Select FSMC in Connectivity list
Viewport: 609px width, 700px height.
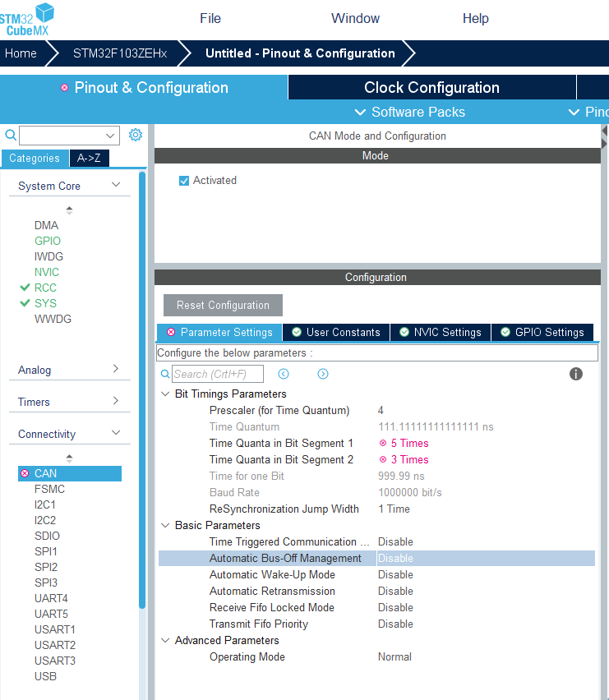49,489
